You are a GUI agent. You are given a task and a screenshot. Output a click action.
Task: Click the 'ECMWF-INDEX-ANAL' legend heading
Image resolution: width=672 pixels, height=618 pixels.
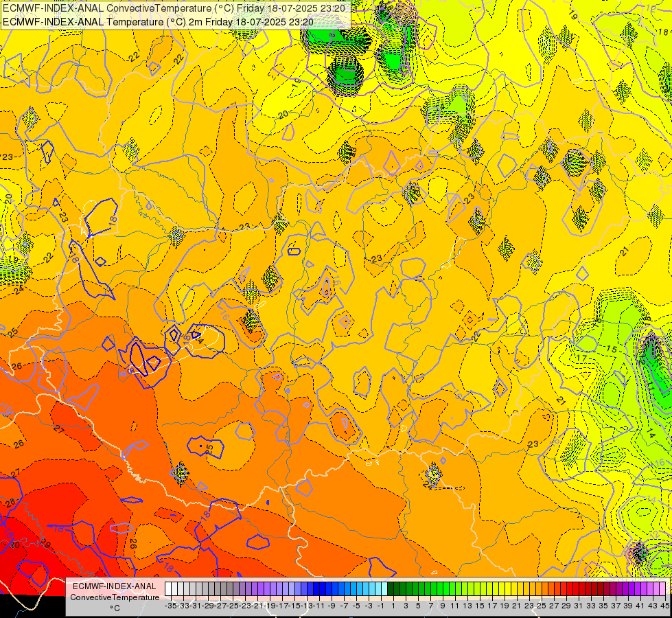click(x=115, y=586)
